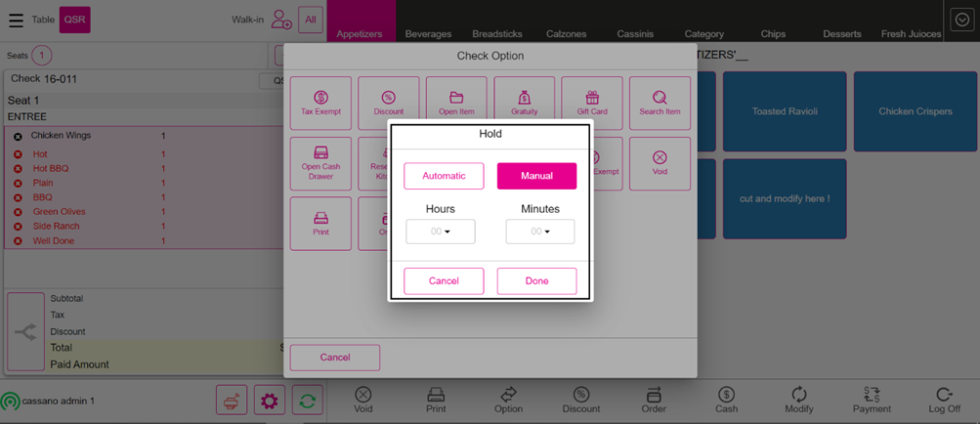The height and width of the screenshot is (424, 980).
Task: Select the Chicken Crispers menu tile
Action: point(915,111)
